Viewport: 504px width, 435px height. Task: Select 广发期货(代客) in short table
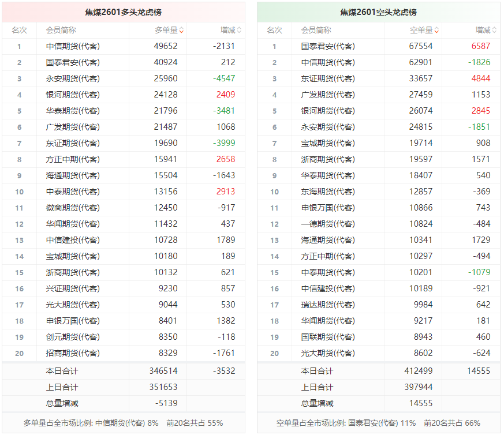coord(328,95)
